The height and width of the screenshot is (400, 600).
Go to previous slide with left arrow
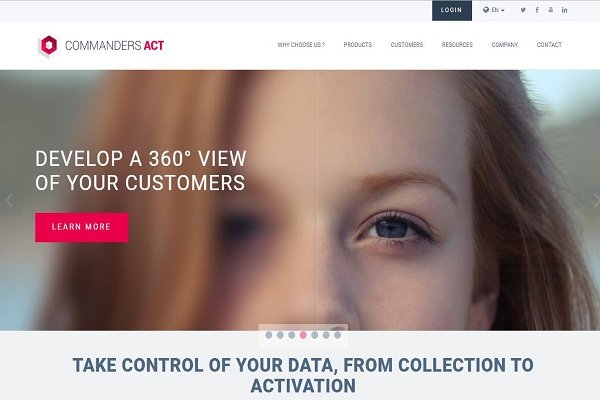[x=9, y=200]
